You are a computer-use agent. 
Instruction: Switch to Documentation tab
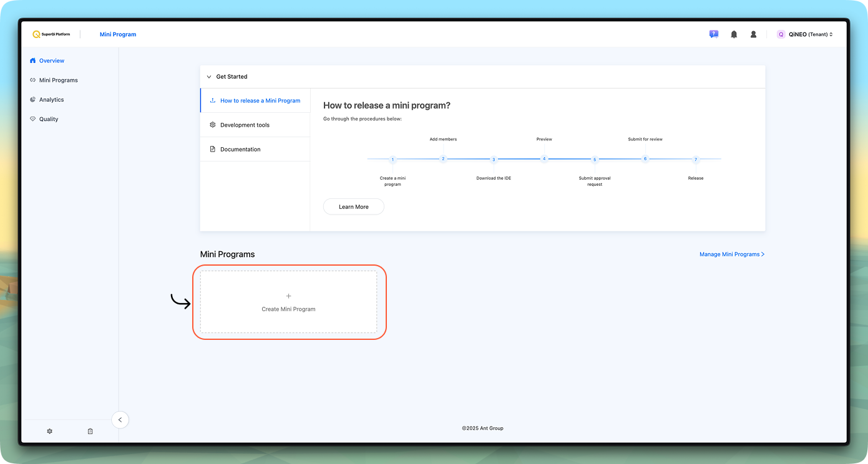click(x=240, y=149)
